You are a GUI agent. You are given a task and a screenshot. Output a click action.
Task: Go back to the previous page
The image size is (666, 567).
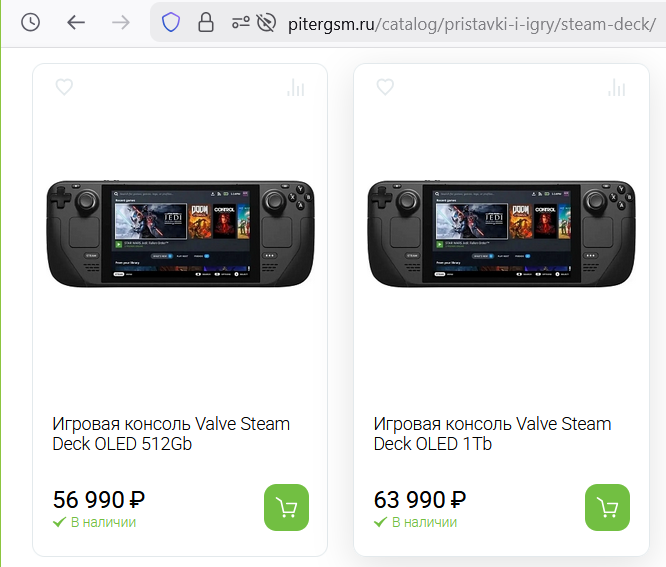(x=76, y=22)
